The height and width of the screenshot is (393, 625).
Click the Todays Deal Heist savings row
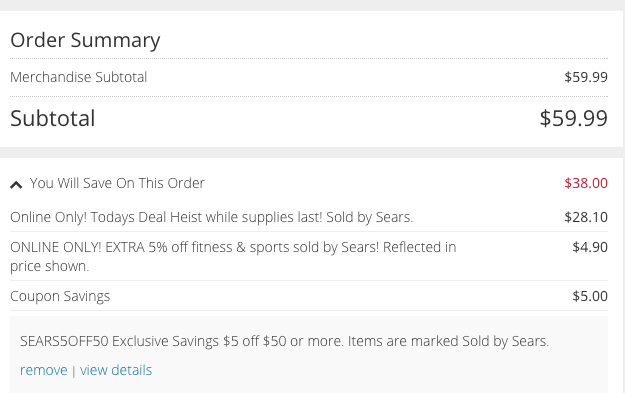309,217
